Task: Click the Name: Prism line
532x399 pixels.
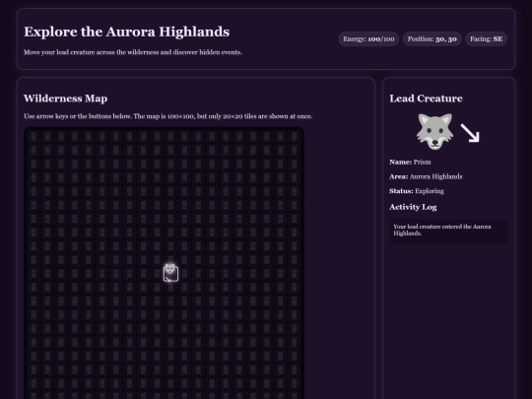Action: pyautogui.click(x=410, y=162)
